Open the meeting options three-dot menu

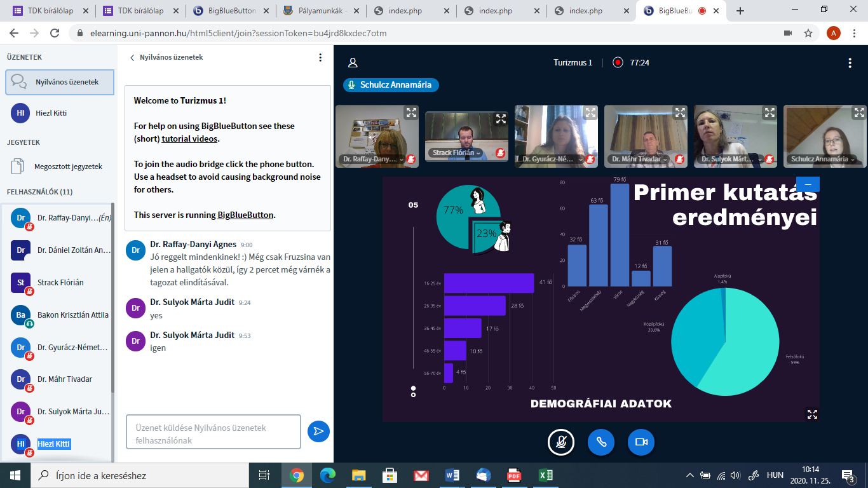850,63
